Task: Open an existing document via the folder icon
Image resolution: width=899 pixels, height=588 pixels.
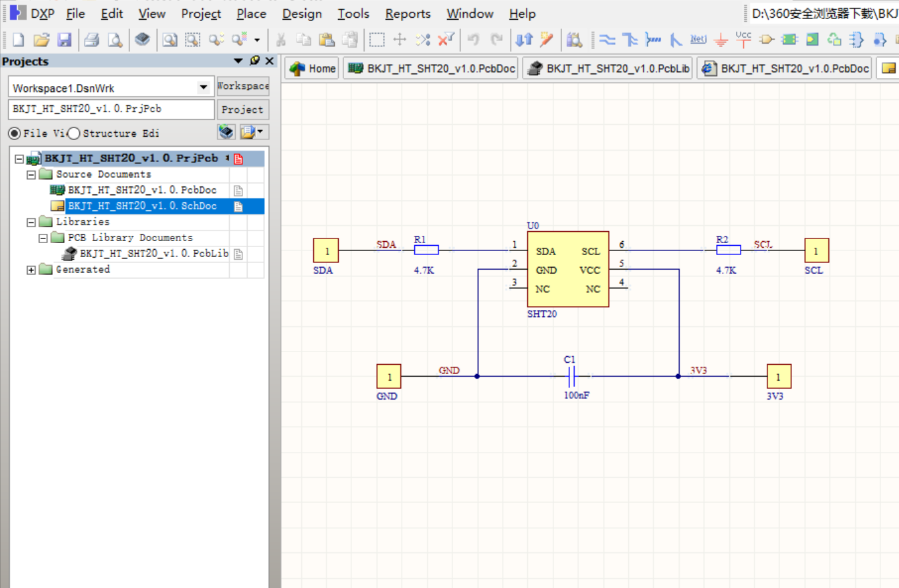Action: coord(41,40)
